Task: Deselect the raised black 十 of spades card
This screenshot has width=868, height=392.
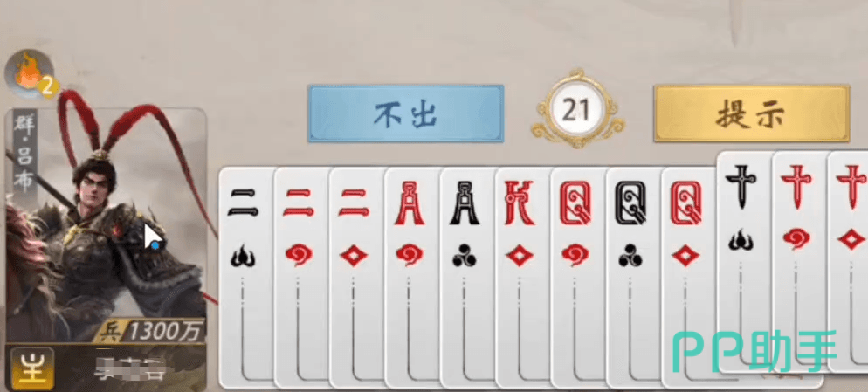Action: 743,260
